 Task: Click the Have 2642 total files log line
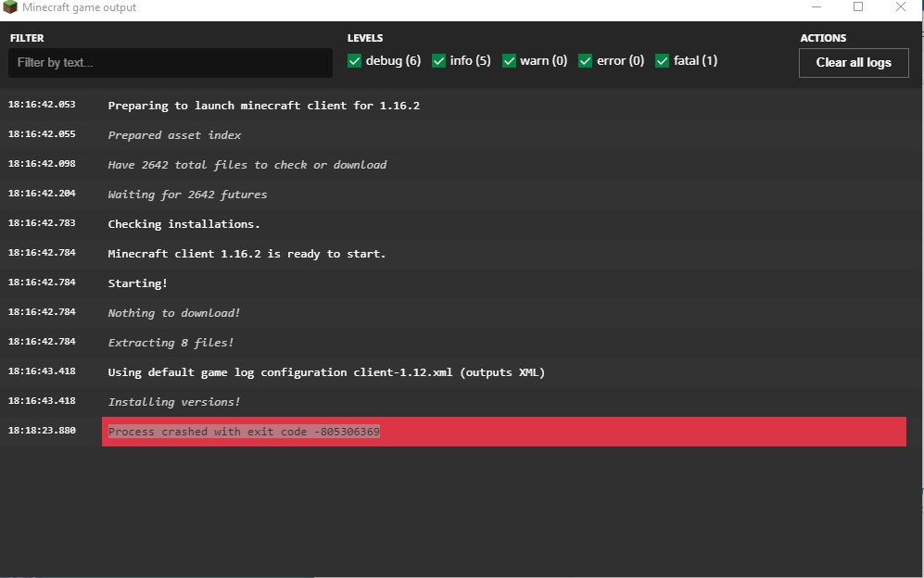coord(247,165)
